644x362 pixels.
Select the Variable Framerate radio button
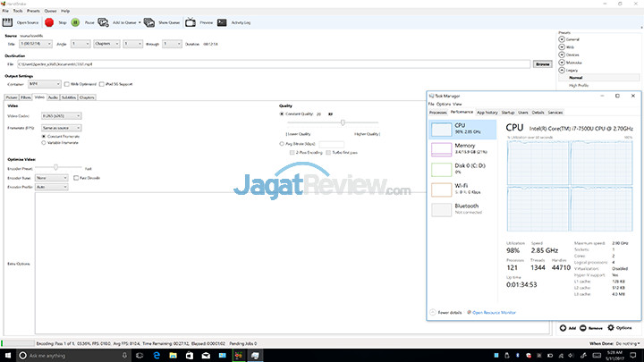click(44, 143)
